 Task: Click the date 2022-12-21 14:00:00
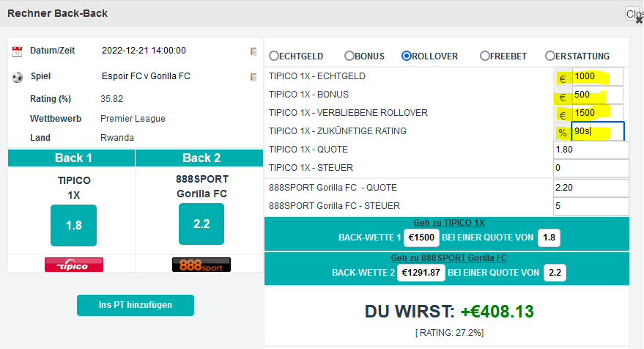144,51
